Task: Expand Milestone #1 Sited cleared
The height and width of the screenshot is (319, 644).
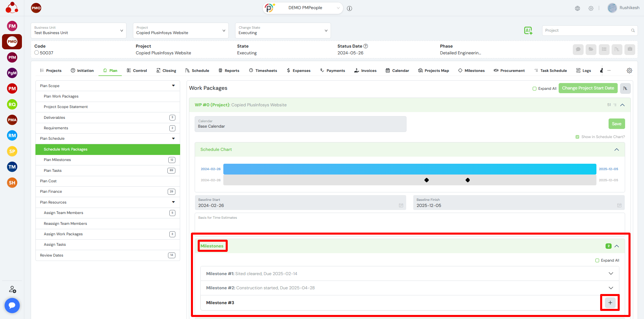Action: [611, 273]
